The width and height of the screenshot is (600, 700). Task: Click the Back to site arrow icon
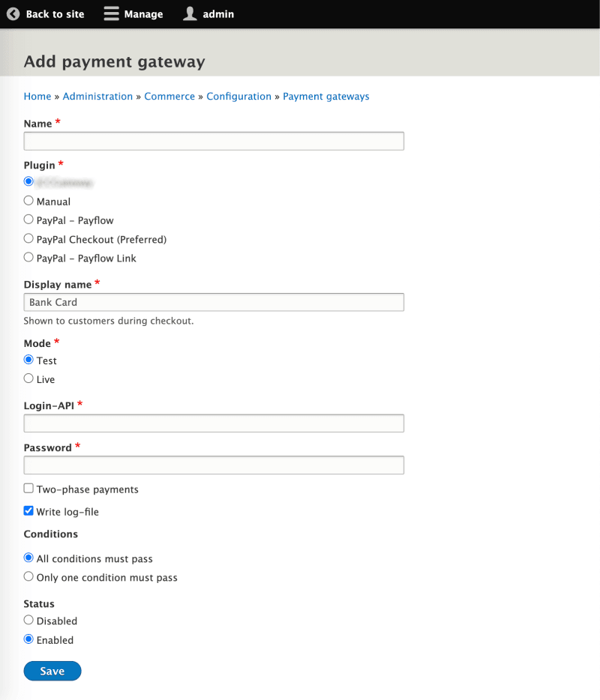pos(13,13)
